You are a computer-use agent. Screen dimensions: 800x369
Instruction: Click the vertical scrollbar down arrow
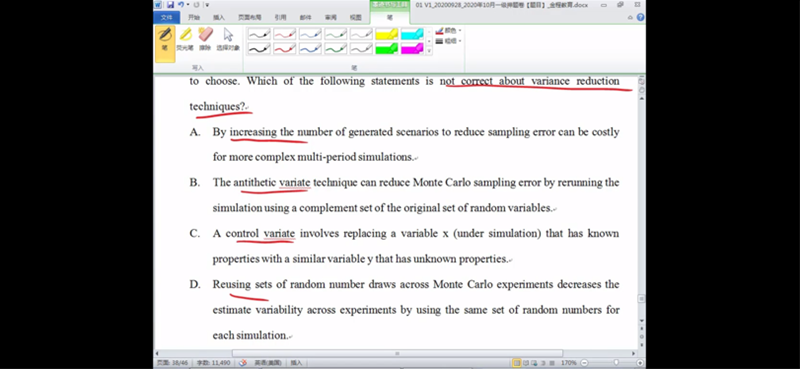[642, 321]
